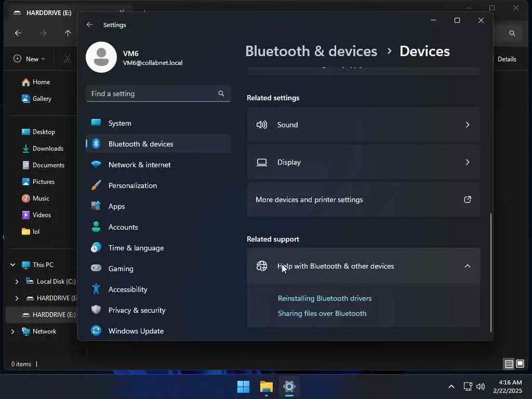532x399 pixels.
Task: Open the Windows Start menu
Action: pyautogui.click(x=243, y=387)
